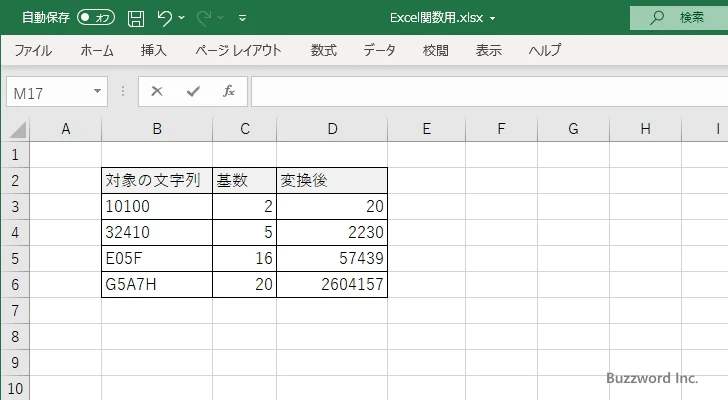Viewport: 728px width, 400px height.
Task: Select the result cell showing 57439
Action: click(x=332, y=258)
